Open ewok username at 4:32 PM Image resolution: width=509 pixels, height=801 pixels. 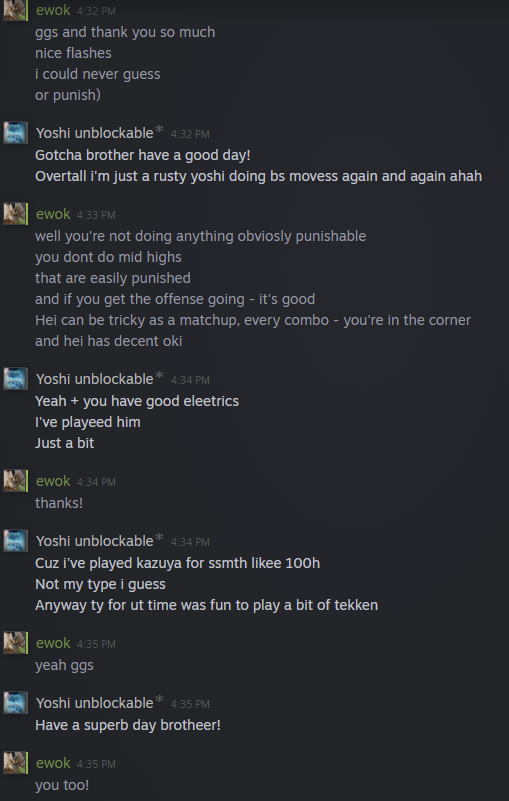[53, 10]
